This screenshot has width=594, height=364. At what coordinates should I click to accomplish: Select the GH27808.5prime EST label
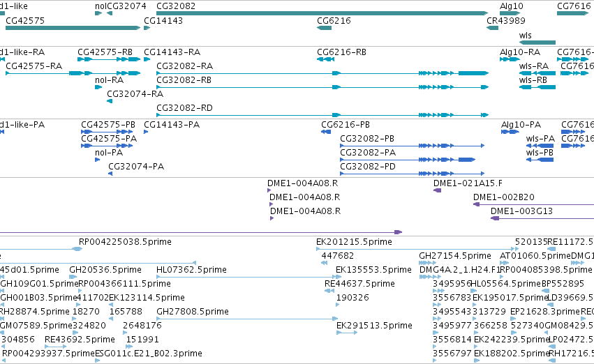193,312
